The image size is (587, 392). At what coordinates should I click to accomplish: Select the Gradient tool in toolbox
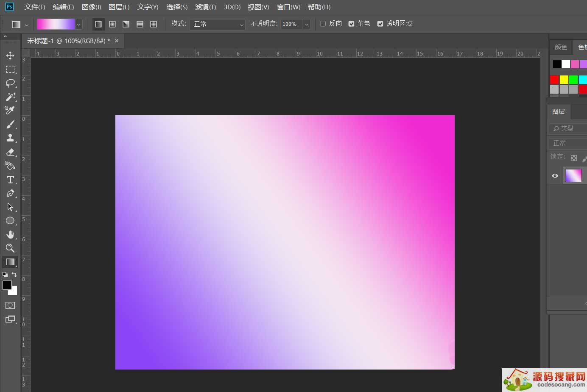pyautogui.click(x=10, y=262)
